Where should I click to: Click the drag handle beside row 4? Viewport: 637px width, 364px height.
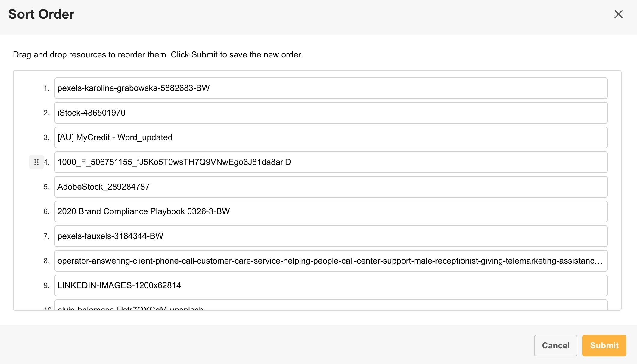[x=36, y=162]
